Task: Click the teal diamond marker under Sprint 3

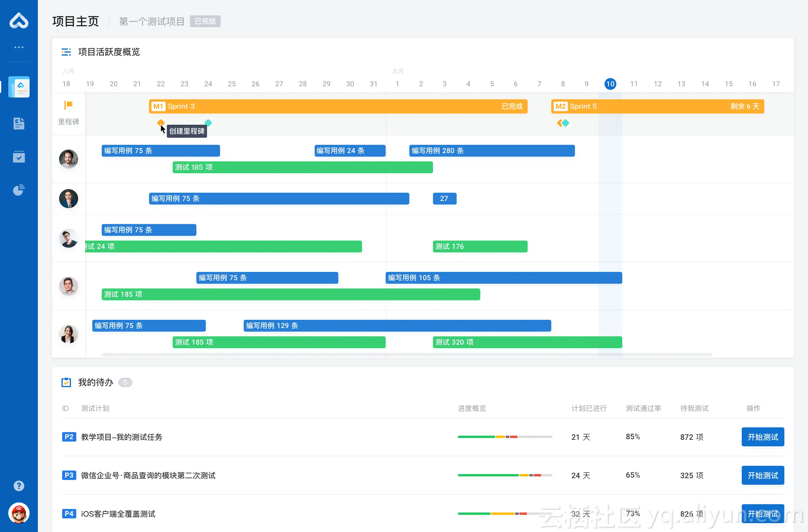Action: (x=208, y=123)
